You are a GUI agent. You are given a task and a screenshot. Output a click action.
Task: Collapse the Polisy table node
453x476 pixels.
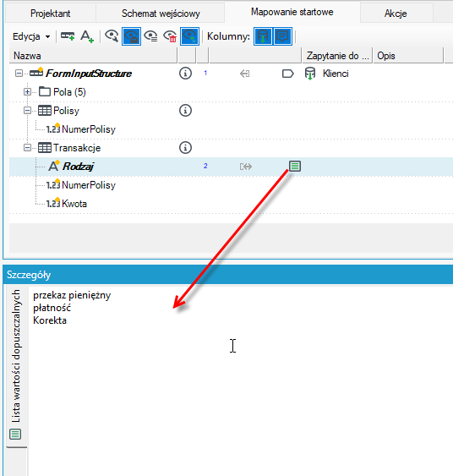(27, 111)
